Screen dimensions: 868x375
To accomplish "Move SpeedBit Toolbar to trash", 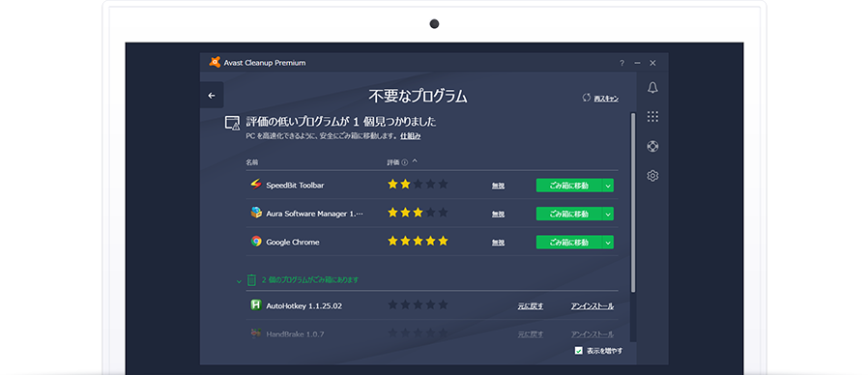I will point(569,186).
